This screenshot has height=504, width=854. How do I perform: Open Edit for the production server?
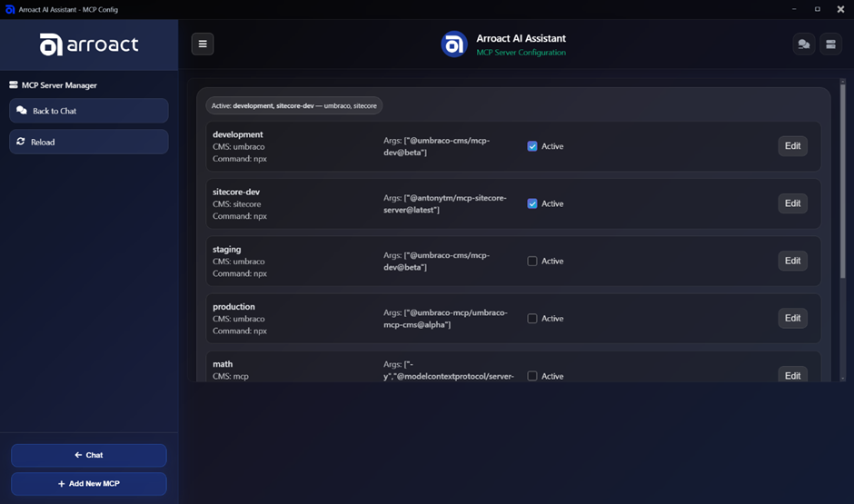(792, 318)
